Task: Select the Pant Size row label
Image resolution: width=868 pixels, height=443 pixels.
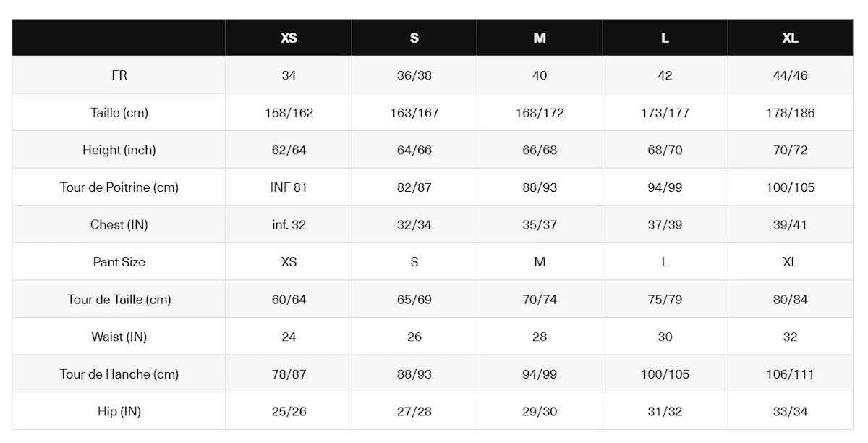Action: (x=119, y=262)
